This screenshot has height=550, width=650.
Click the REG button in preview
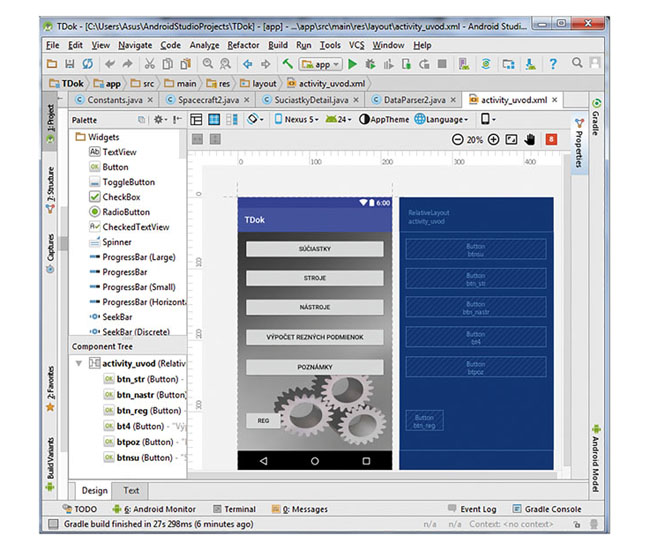click(263, 421)
